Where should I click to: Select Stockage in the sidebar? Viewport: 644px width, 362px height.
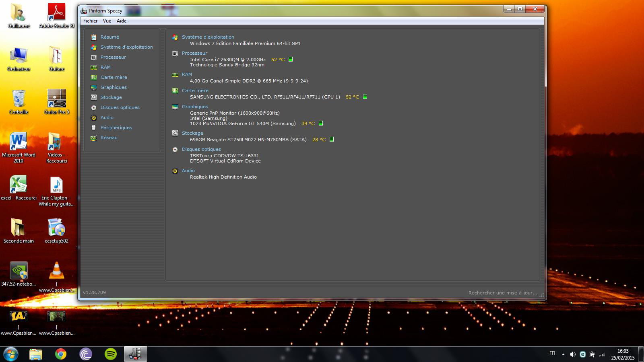click(x=111, y=97)
